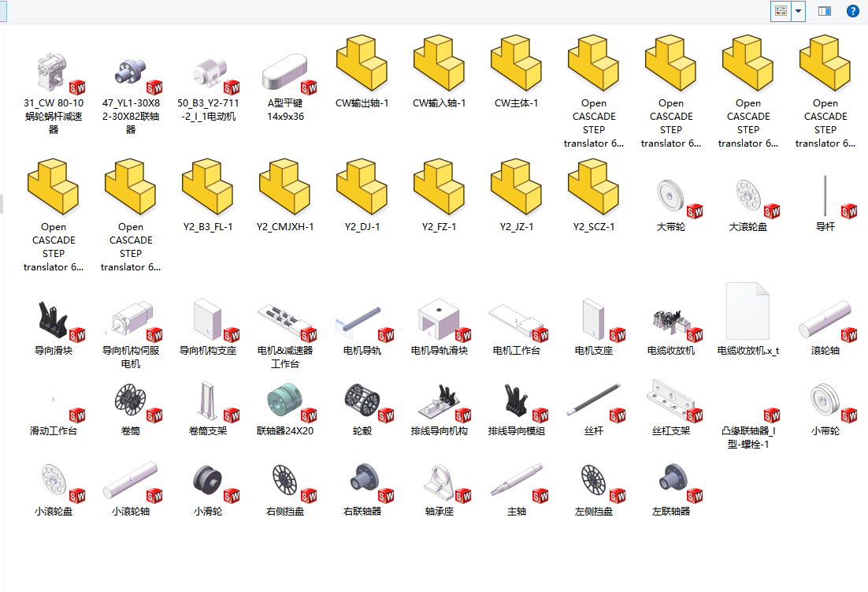Viewport: 868px width, 592px height.
Task: Select the 右侧挡盘 part file
Action: point(285,482)
